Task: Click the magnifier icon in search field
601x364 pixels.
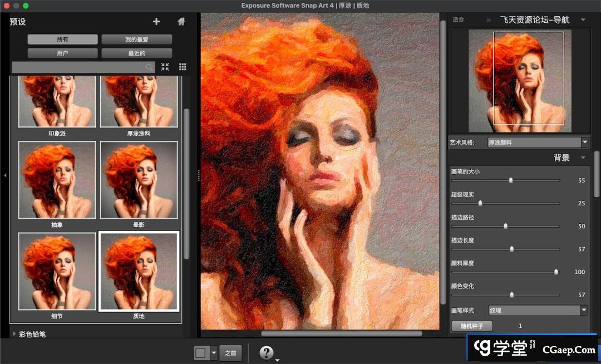Action: click(x=149, y=67)
